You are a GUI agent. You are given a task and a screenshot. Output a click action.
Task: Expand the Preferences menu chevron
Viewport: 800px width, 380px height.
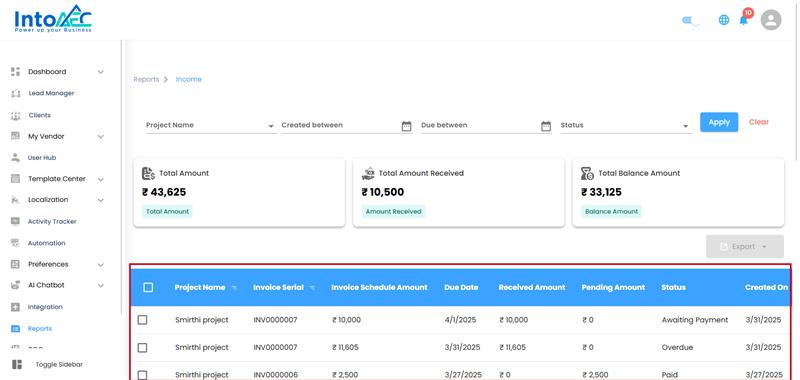[x=101, y=265]
